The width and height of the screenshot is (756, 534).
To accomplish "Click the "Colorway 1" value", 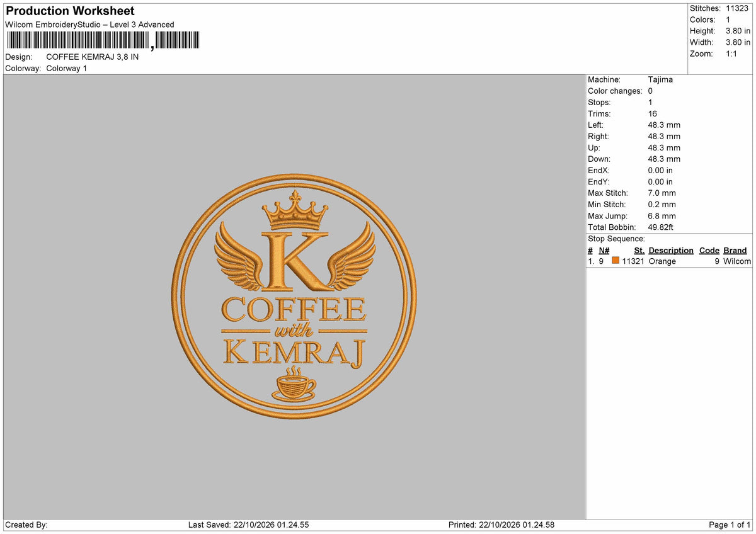I will click(67, 68).
